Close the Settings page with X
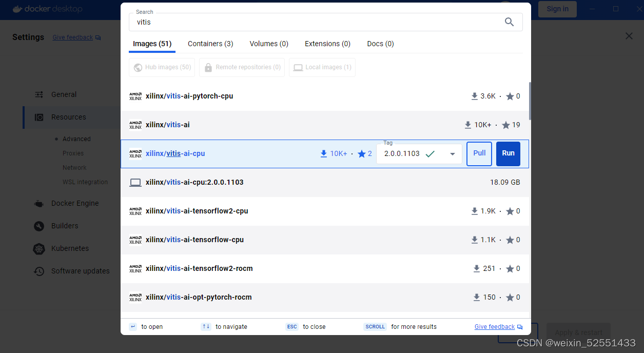The width and height of the screenshot is (644, 353). click(629, 36)
